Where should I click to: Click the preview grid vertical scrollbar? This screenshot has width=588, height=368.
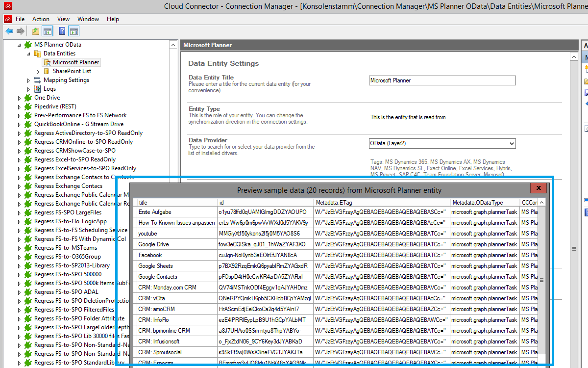pos(541,280)
